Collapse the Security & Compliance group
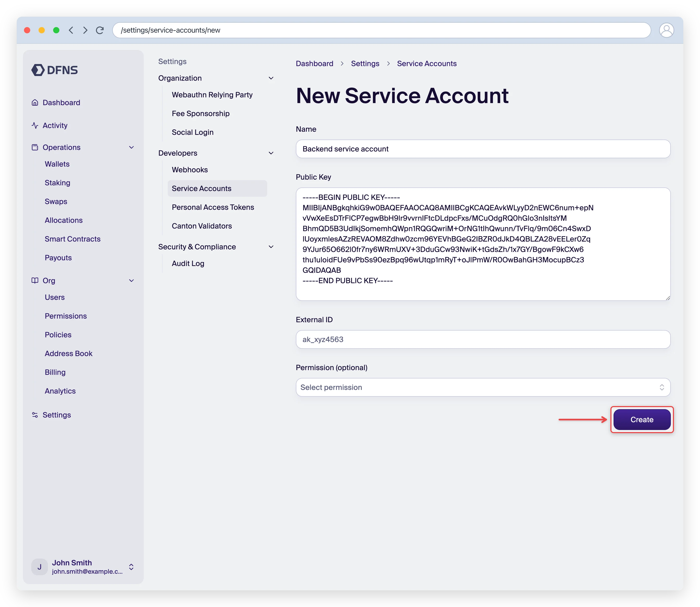 [x=271, y=247]
